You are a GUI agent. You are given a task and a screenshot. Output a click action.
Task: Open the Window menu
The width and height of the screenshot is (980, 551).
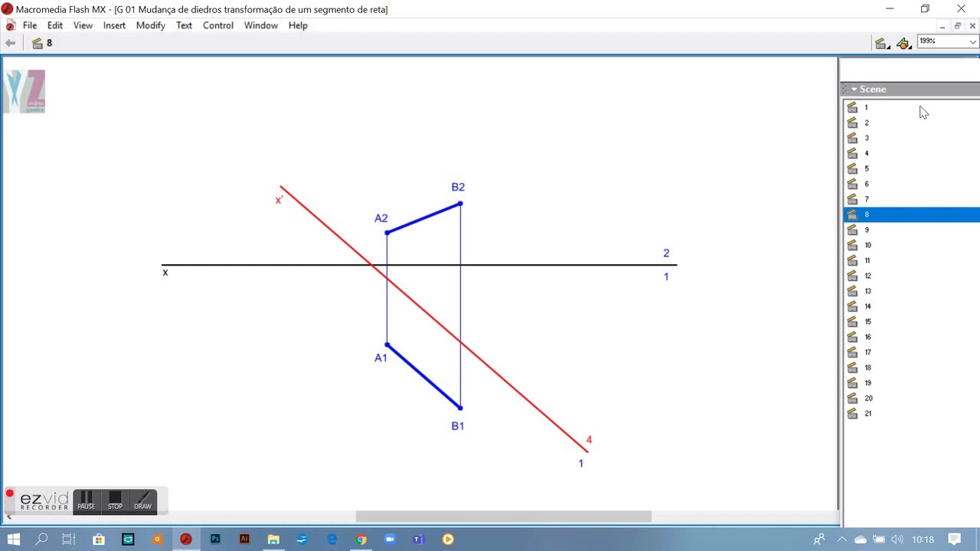click(x=261, y=25)
